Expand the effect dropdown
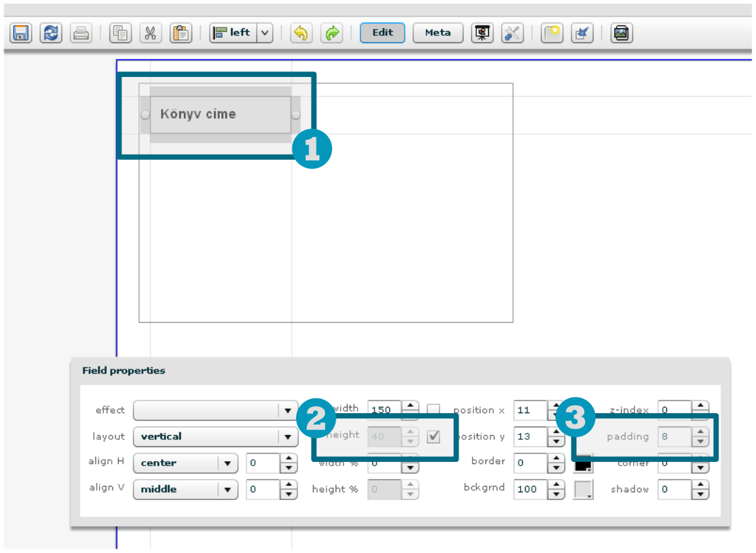The height and width of the screenshot is (553, 756). pos(287,410)
